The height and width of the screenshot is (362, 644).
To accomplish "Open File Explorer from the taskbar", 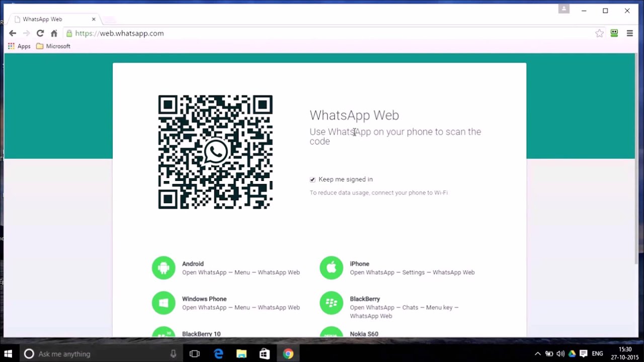I will pos(242,354).
